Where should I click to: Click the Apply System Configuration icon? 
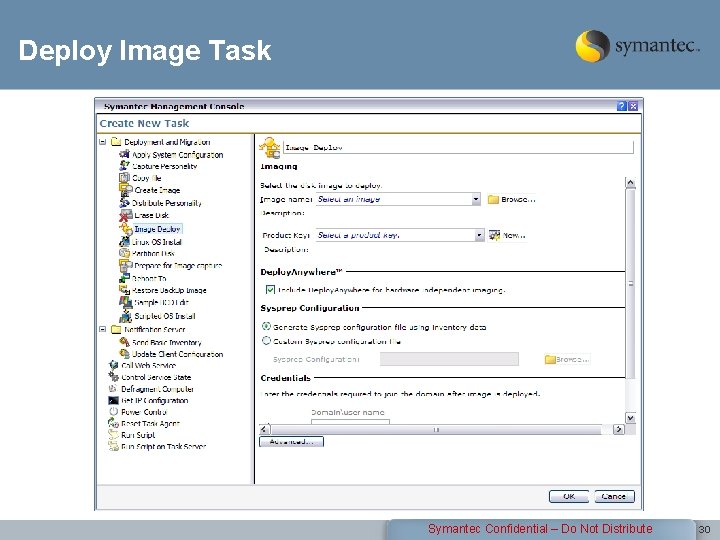124,154
